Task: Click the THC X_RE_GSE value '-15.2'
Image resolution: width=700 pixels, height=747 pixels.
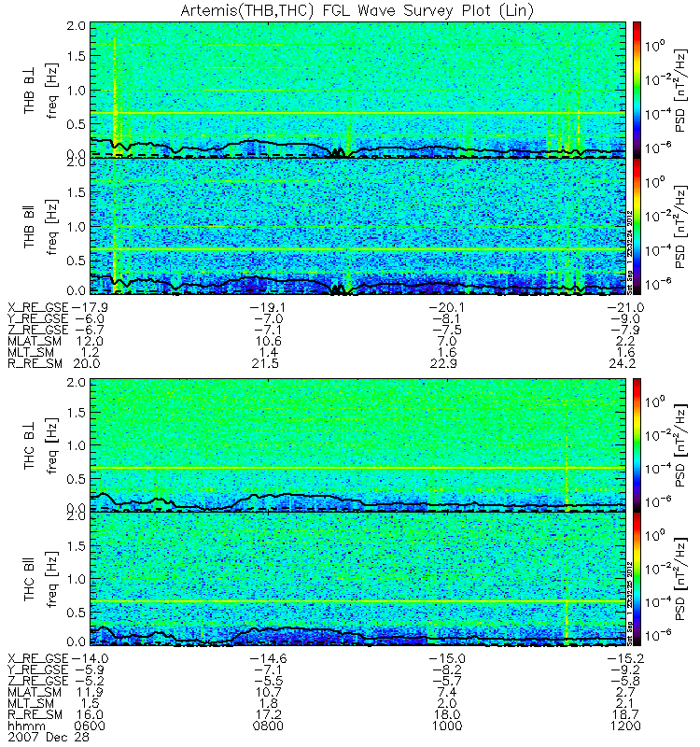Action: point(625,658)
